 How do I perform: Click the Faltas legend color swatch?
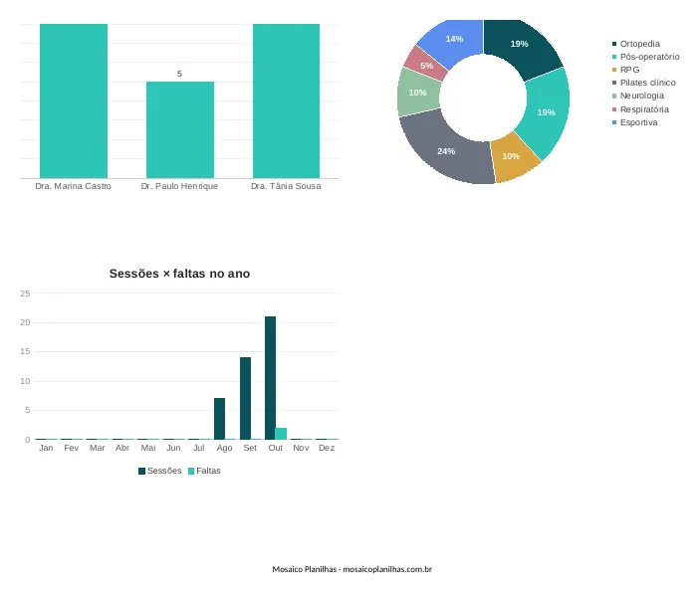[x=191, y=471]
